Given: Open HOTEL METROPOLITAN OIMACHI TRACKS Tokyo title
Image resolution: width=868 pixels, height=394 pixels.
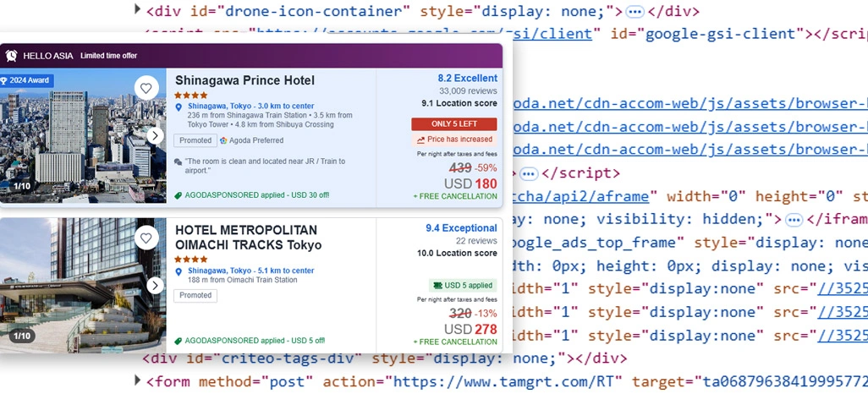Looking at the screenshot, I should [249, 238].
